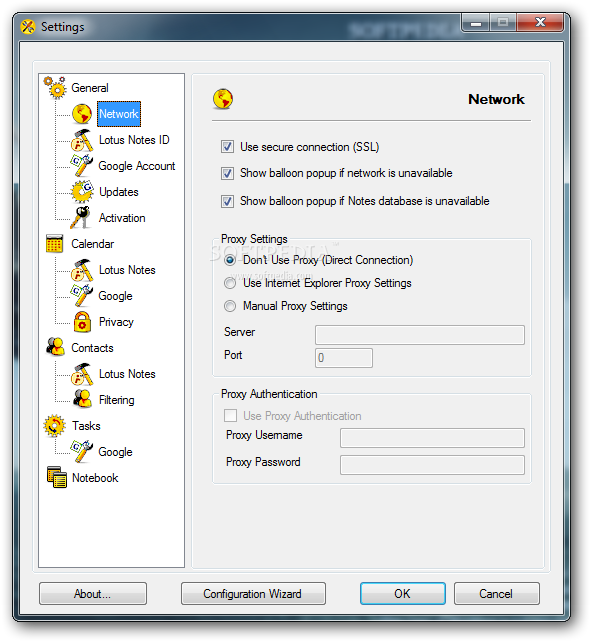Select Use Internet Explorer Proxy Settings
The image size is (591, 642).
tap(230, 283)
